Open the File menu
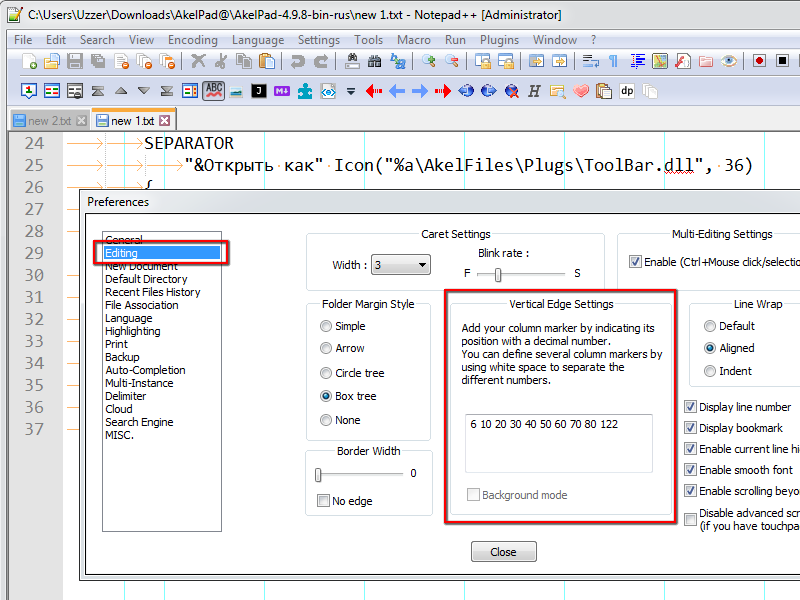The width and height of the screenshot is (800, 600). click(x=23, y=40)
